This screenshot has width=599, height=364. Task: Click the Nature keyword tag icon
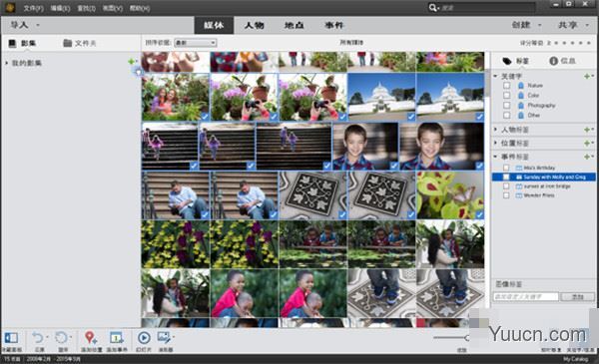521,86
